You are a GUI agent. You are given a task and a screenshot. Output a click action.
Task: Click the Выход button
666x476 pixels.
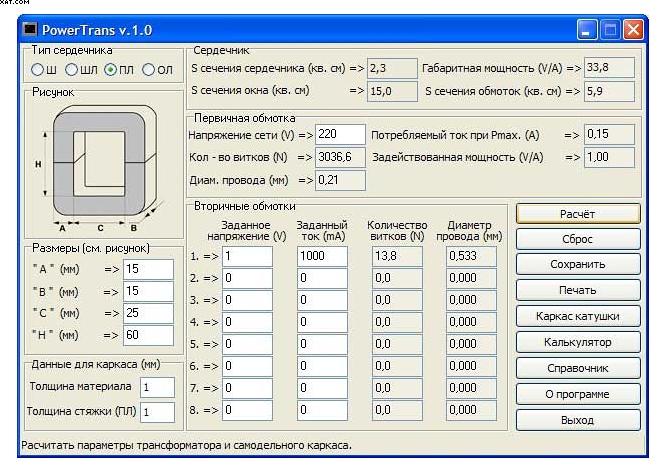pos(578,420)
